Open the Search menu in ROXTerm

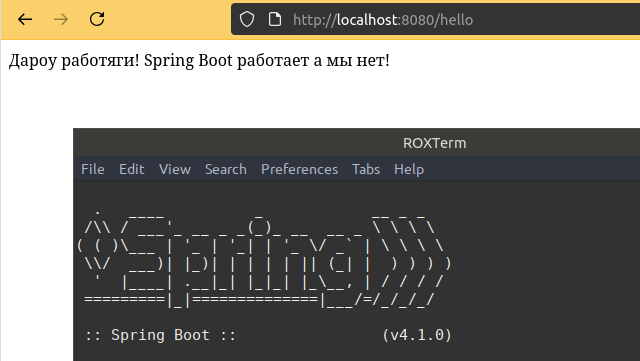pyautogui.click(x=226, y=169)
